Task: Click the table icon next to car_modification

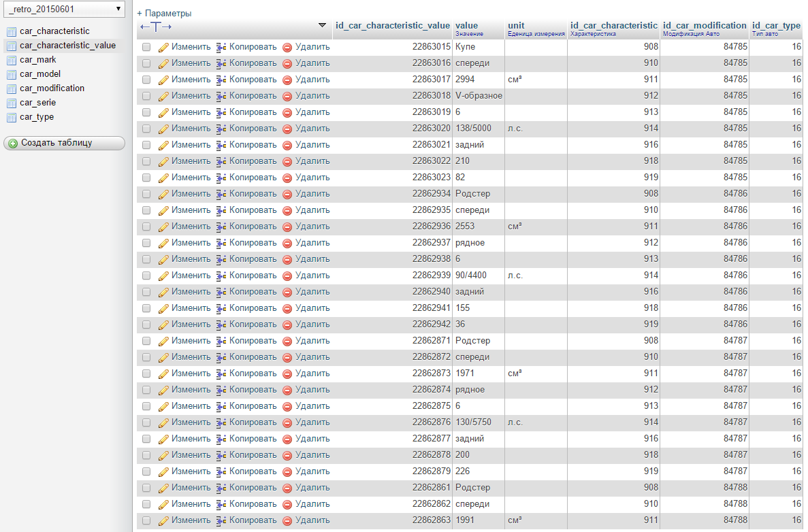Action: click(12, 89)
